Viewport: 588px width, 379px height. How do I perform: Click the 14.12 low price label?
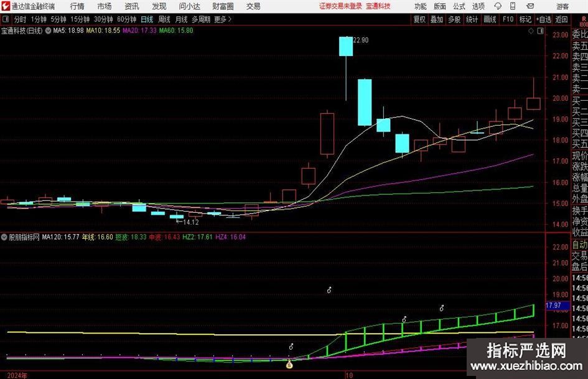coord(191,222)
